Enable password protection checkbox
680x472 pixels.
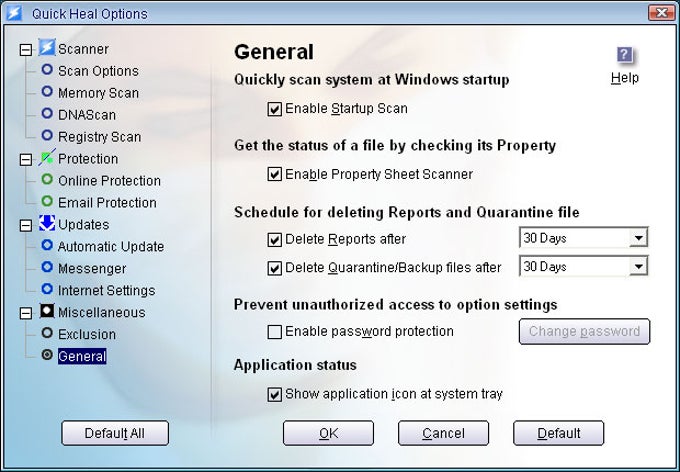point(275,332)
